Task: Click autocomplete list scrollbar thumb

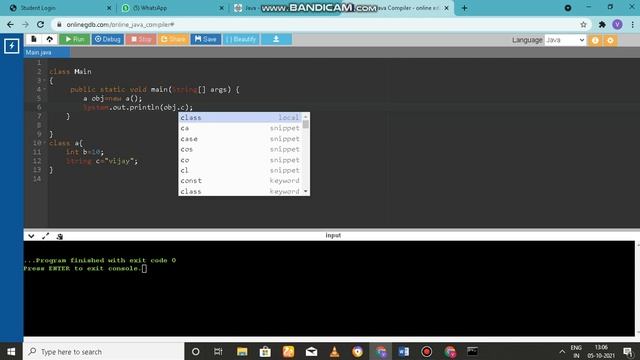Action: (x=306, y=124)
